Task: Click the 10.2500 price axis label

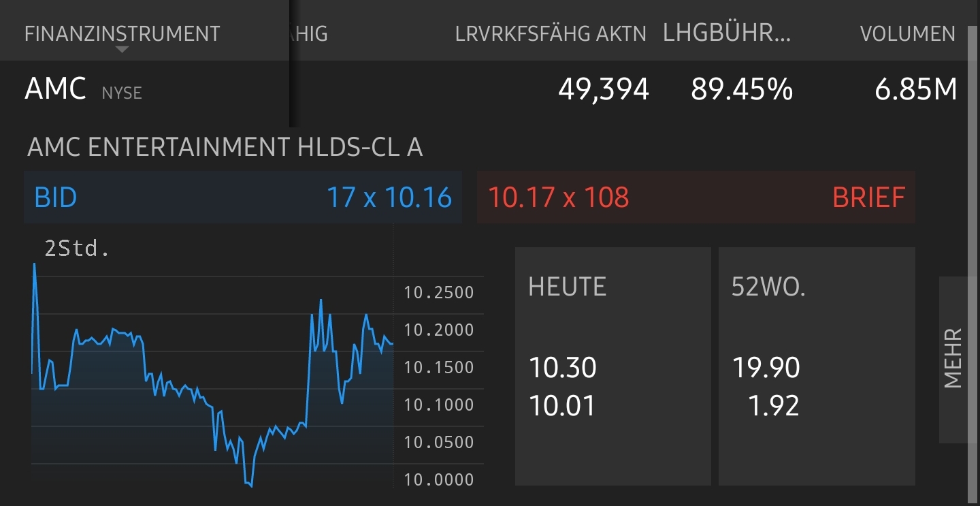Action: tap(439, 293)
